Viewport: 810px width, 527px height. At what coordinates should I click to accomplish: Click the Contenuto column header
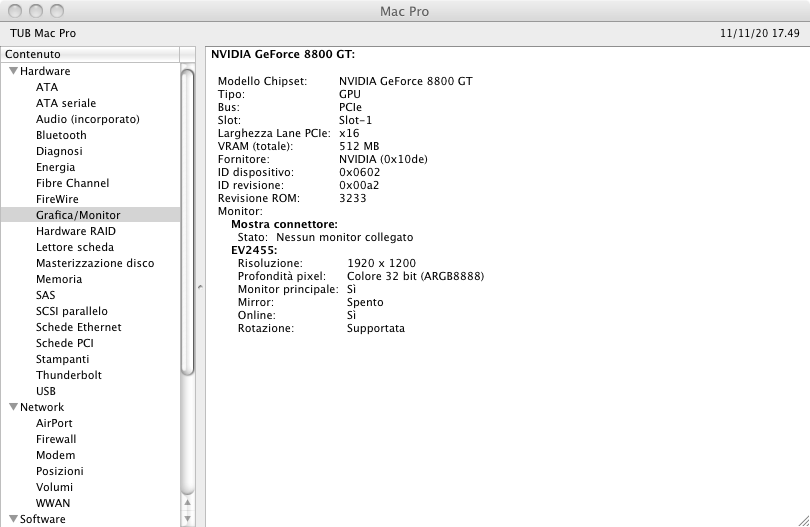(x=90, y=54)
